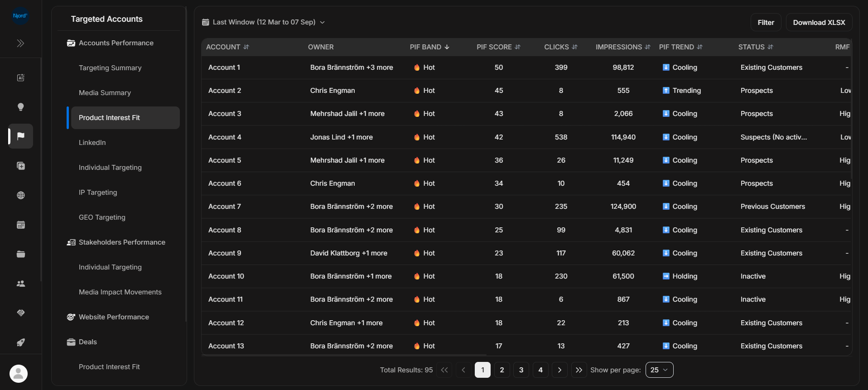The image size is (868, 390).
Task: Click the Hot flame icon for Account 1
Action: [416, 67]
